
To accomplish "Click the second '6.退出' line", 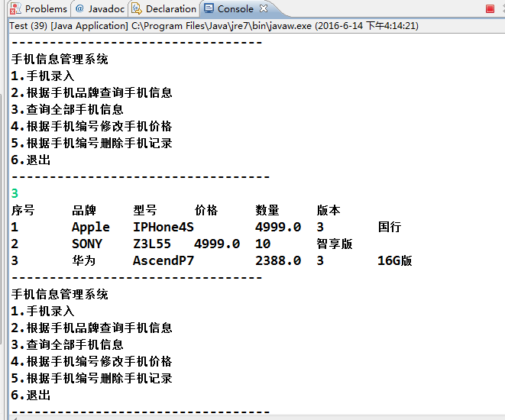I will [31, 395].
